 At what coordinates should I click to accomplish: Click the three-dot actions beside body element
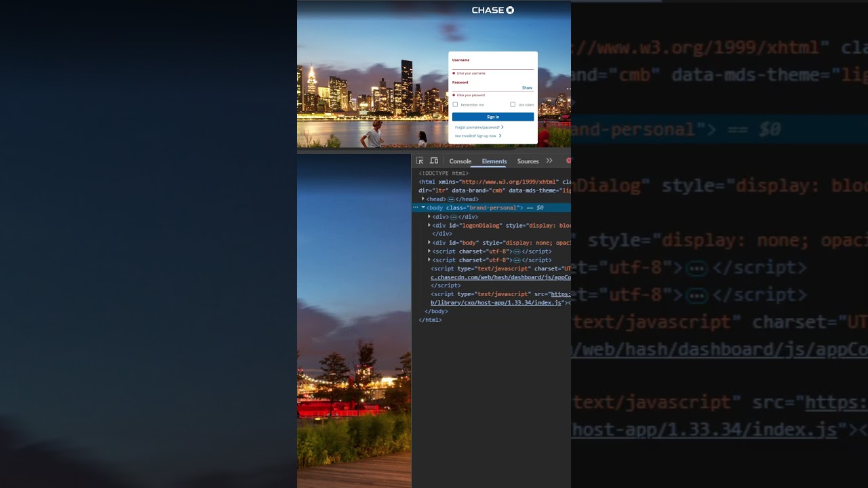pyautogui.click(x=416, y=207)
